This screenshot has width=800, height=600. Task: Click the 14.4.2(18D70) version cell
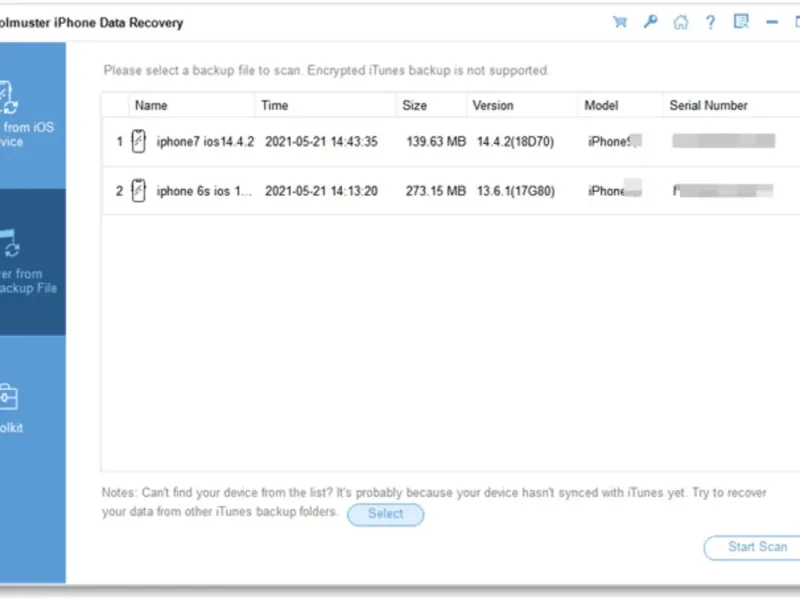coord(515,141)
